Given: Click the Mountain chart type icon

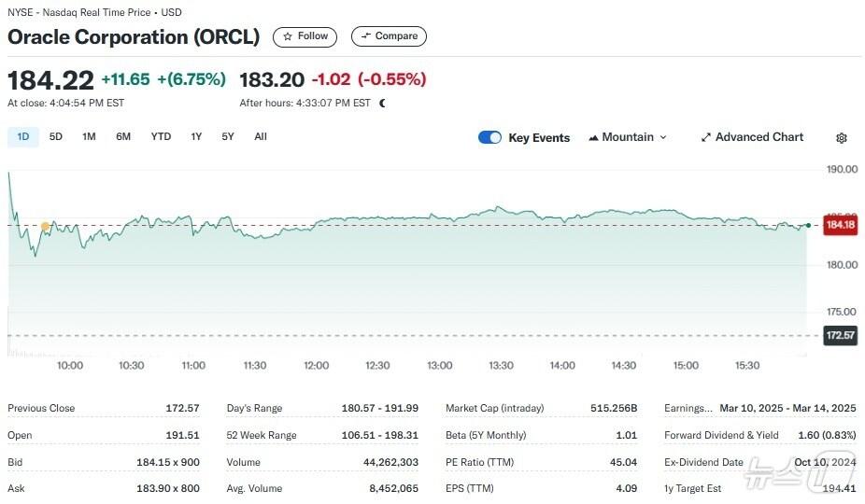Looking at the screenshot, I should tap(593, 137).
